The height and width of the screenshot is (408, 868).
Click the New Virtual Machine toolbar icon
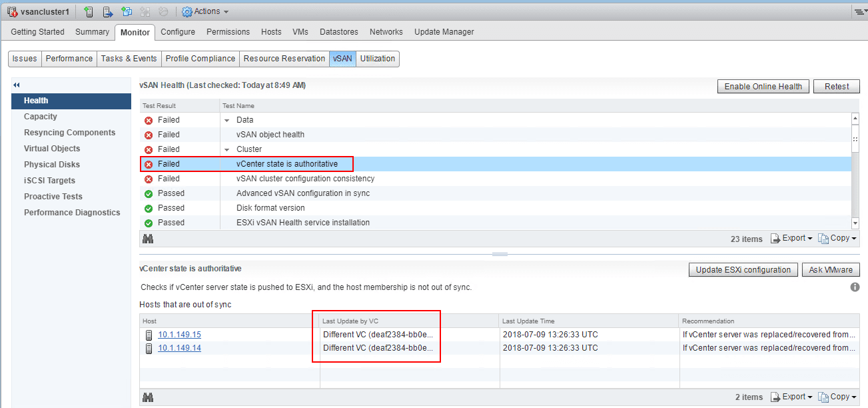[127, 11]
